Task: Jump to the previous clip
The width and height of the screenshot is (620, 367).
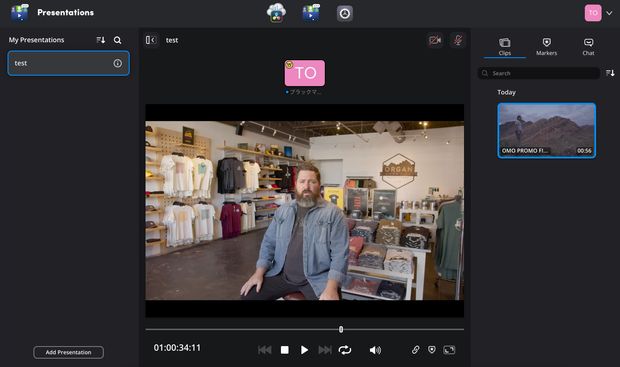Action: (265, 350)
